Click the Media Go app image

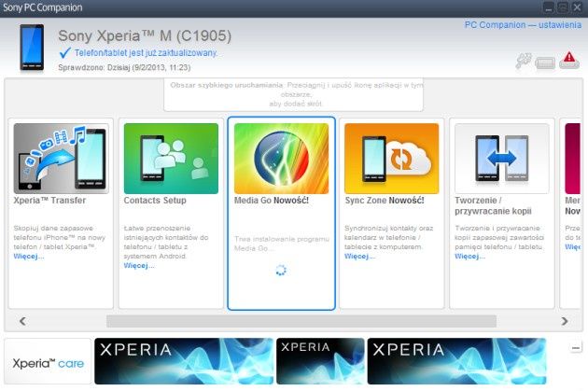281,159
